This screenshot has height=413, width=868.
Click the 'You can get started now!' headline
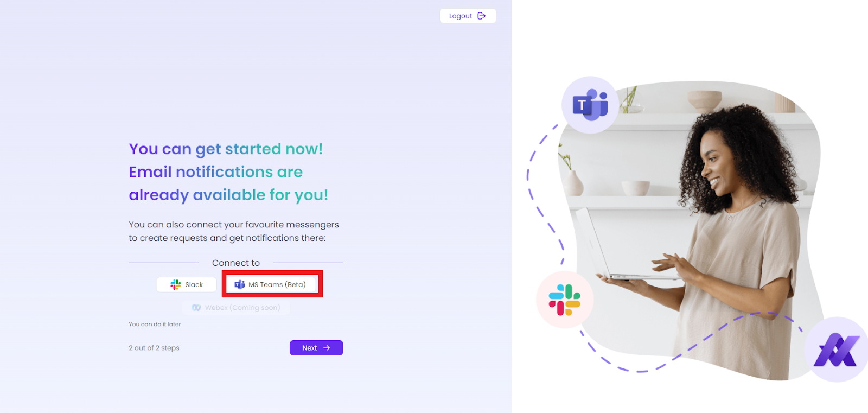[x=226, y=149]
